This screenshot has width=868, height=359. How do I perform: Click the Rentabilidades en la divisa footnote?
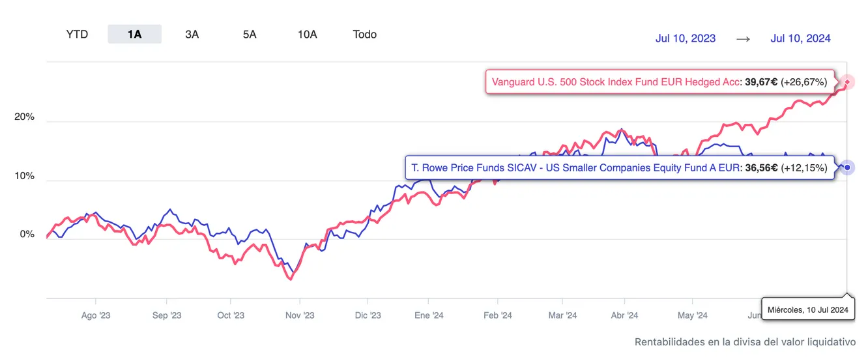click(x=745, y=342)
